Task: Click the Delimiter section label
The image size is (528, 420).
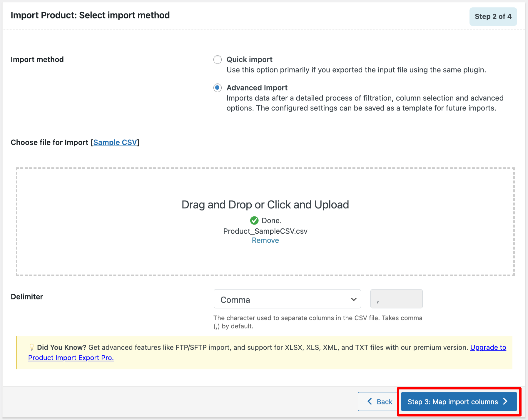Action: [x=27, y=297]
